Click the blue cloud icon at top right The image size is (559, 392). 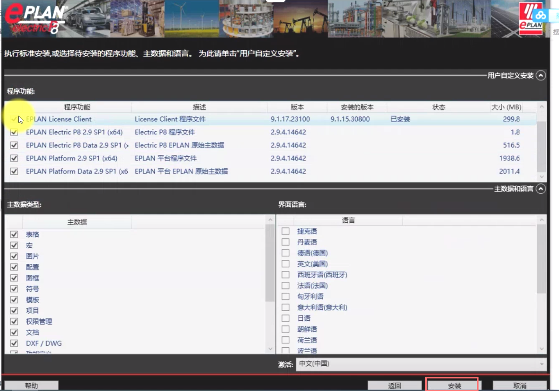pyautogui.click(x=541, y=16)
